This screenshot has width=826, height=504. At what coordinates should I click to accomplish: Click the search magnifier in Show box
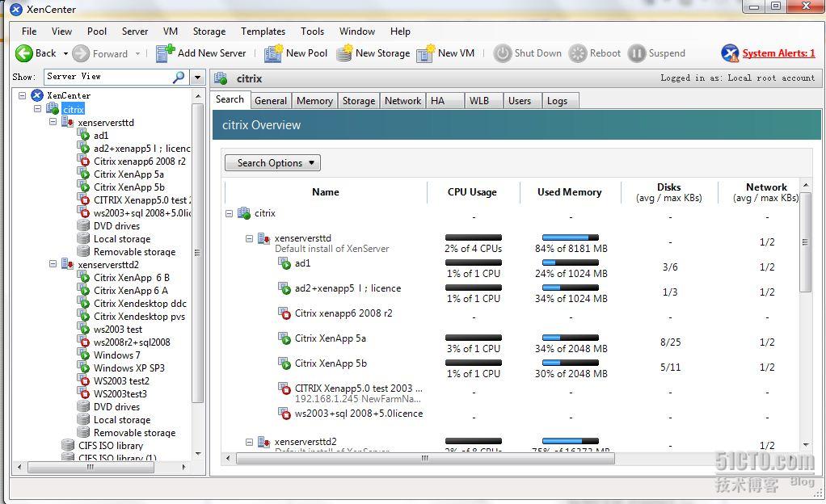click(179, 77)
